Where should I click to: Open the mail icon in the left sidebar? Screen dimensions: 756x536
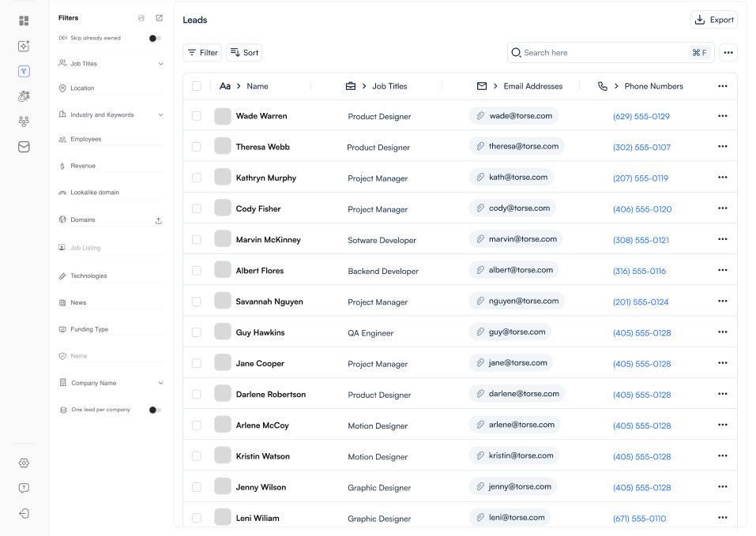[24, 146]
